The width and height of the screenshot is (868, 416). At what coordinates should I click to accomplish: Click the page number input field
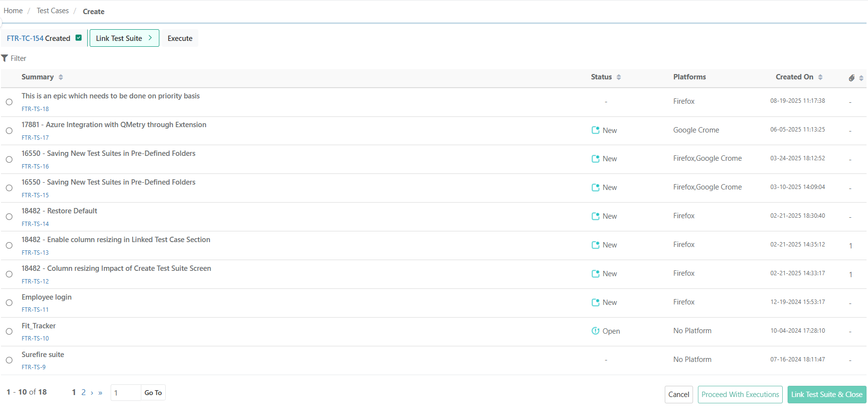(x=125, y=393)
